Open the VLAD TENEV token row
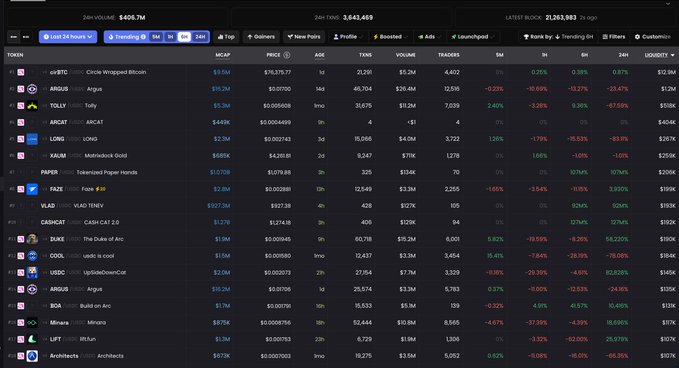Screen dimensions: 679x368 tap(340, 206)
